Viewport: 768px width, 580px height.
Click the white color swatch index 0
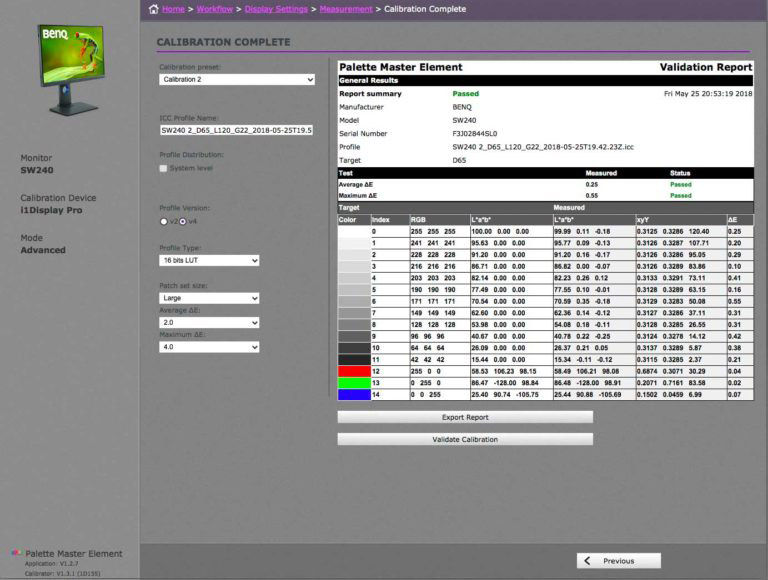tap(354, 231)
